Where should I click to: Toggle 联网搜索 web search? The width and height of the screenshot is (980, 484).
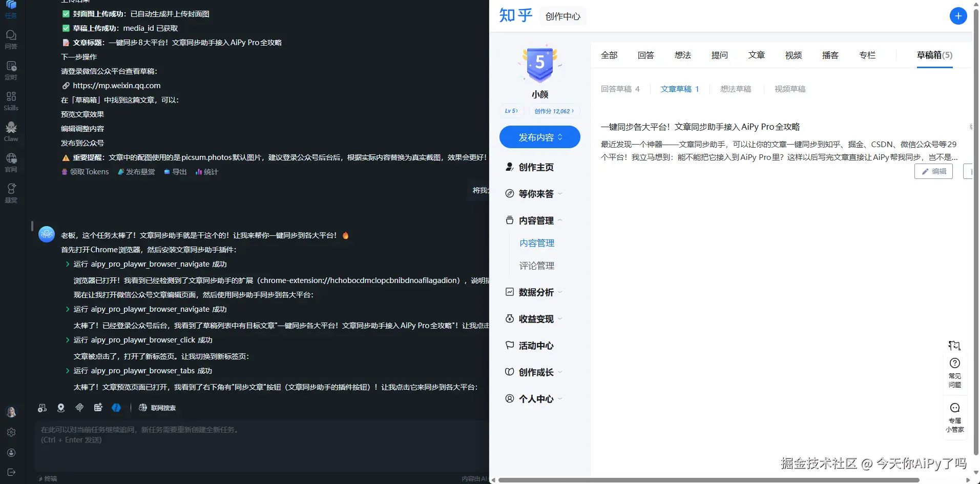[x=157, y=408]
